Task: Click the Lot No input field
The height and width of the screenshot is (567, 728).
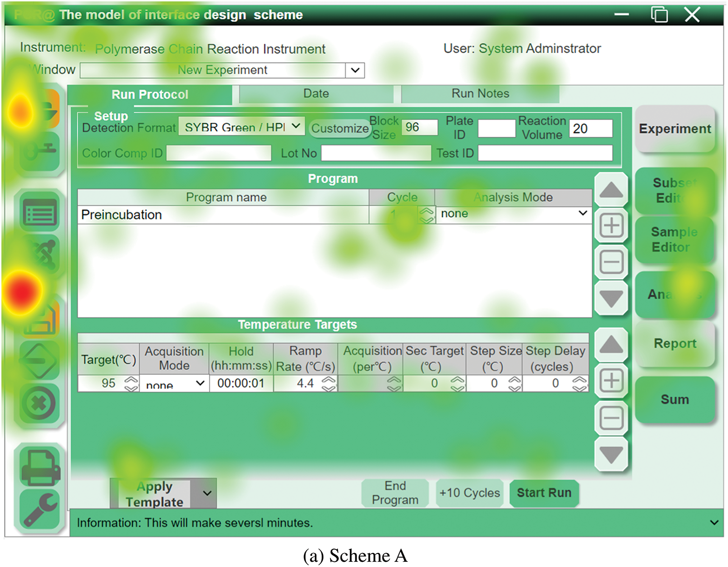Action: pos(376,153)
